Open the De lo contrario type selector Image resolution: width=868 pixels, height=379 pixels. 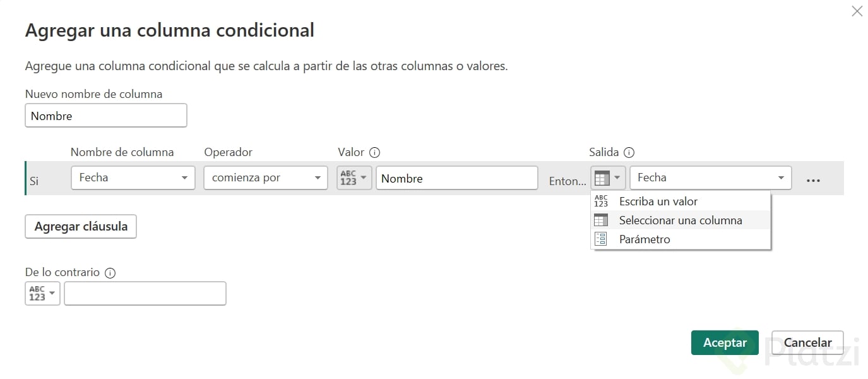pos(42,294)
